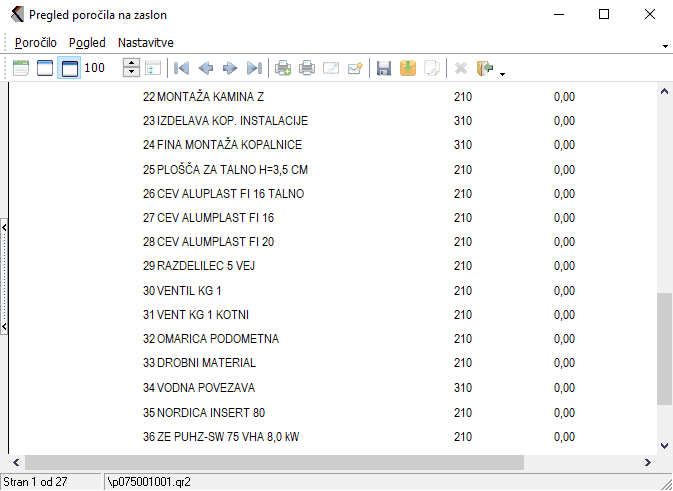673x491 pixels.
Task: Click the send by email envelope icon
Action: click(x=332, y=68)
